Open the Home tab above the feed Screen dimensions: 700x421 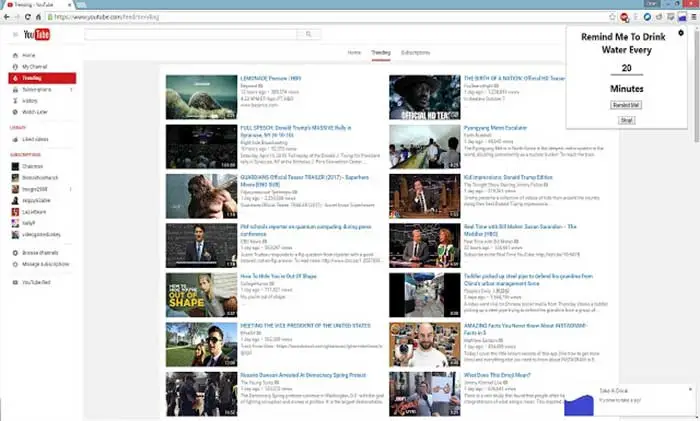point(354,53)
